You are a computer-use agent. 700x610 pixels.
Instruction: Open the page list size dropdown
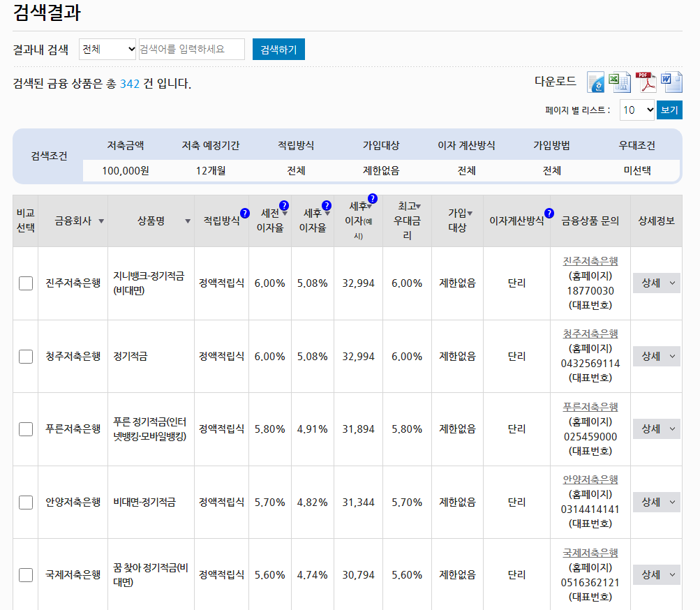tap(637, 110)
